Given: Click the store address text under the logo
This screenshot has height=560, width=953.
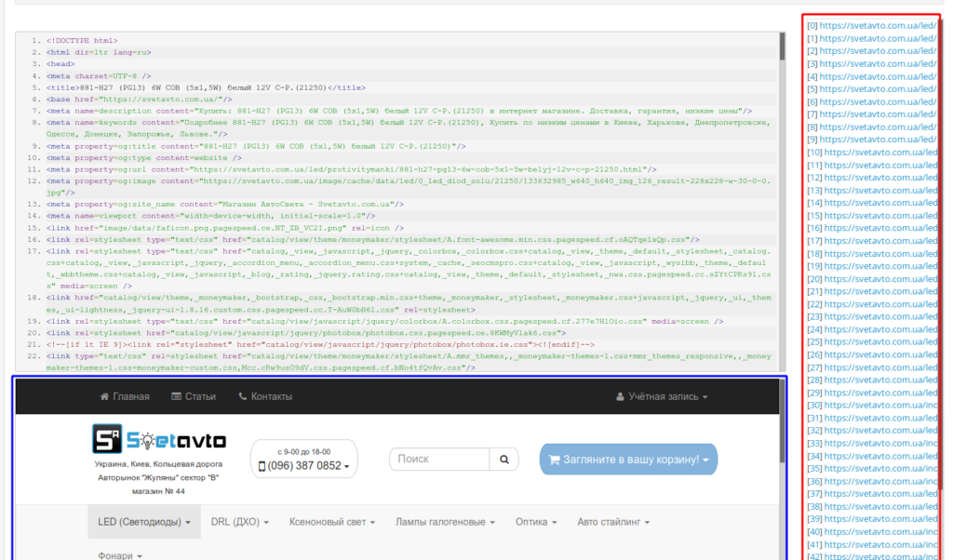Looking at the screenshot, I should (x=158, y=477).
